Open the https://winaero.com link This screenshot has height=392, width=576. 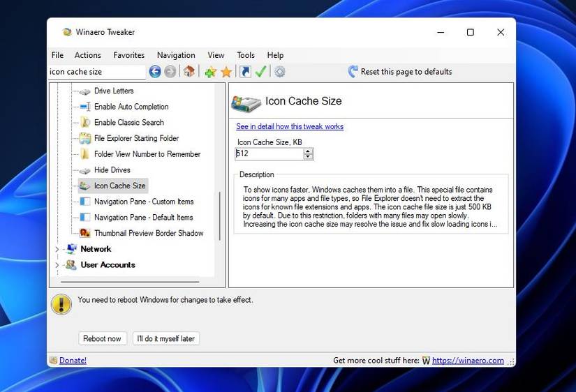[468, 361]
